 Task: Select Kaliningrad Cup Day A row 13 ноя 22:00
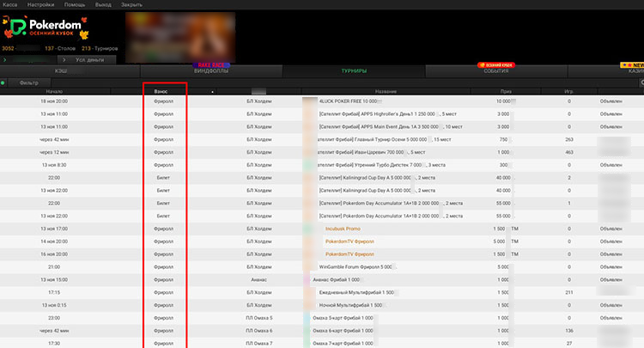tap(322, 190)
